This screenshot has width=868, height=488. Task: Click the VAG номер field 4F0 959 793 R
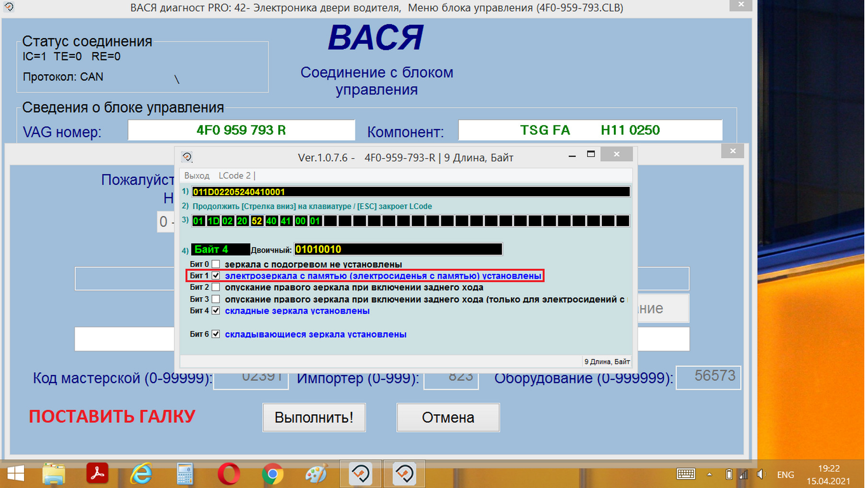coord(241,130)
